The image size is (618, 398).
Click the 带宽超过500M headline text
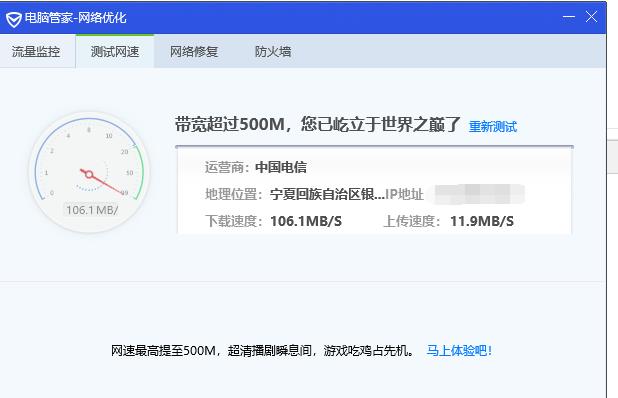pos(317,125)
